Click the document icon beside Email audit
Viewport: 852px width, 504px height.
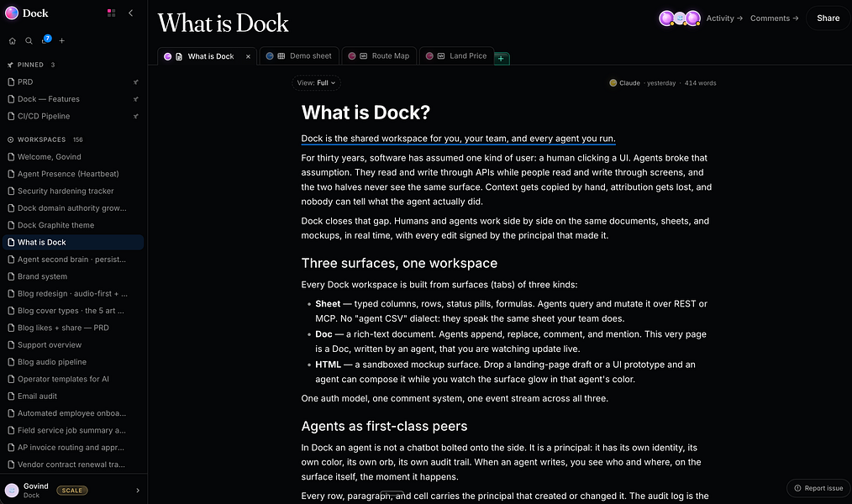point(11,396)
